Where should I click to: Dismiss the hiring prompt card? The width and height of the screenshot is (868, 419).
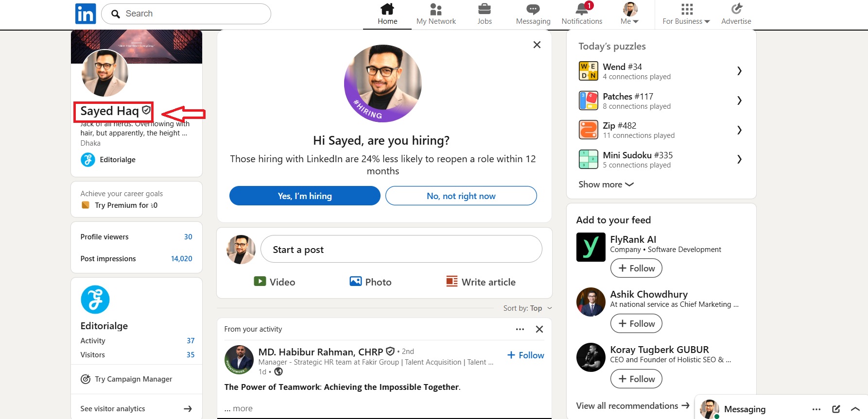click(537, 45)
